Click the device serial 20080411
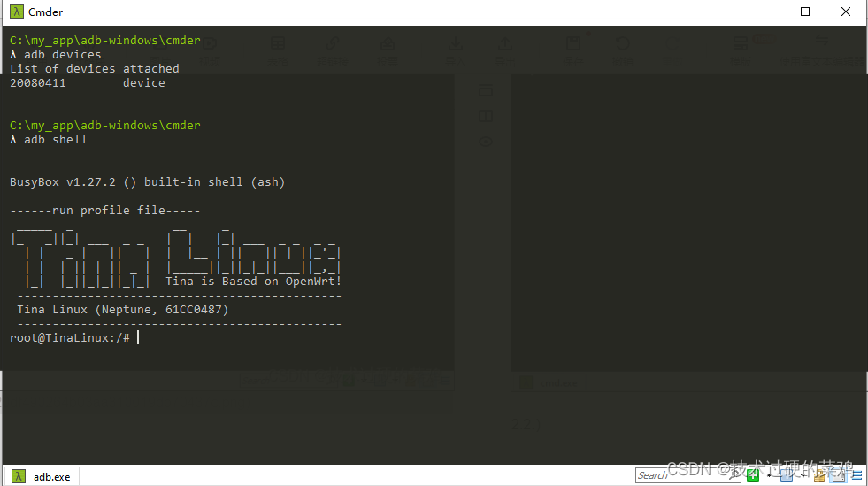 [x=38, y=83]
